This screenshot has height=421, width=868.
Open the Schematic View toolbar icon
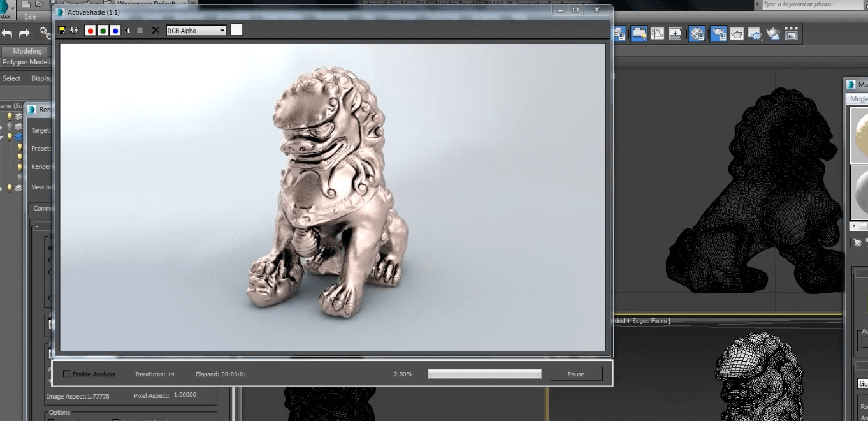675,34
